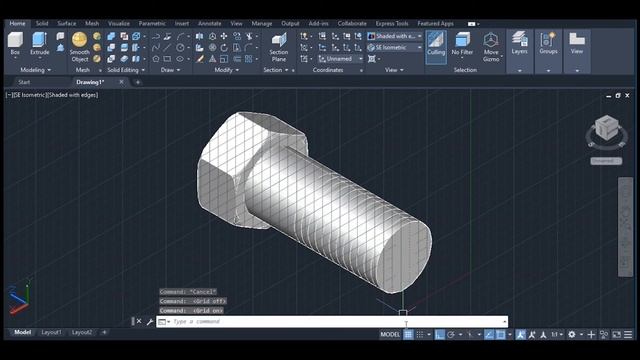Open the Layers panel button
Viewport: 640px width, 360px height.
click(519, 43)
